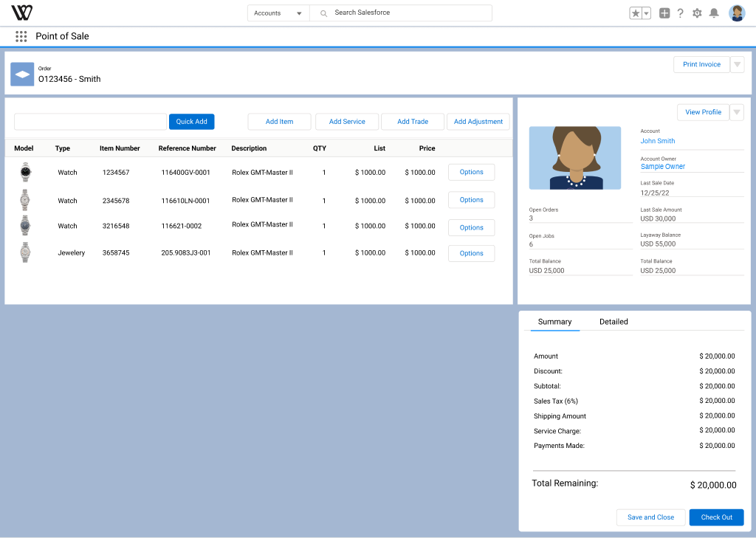Viewport: 756px width, 538px height.
Task: Open the user avatar menu
Action: coord(737,13)
